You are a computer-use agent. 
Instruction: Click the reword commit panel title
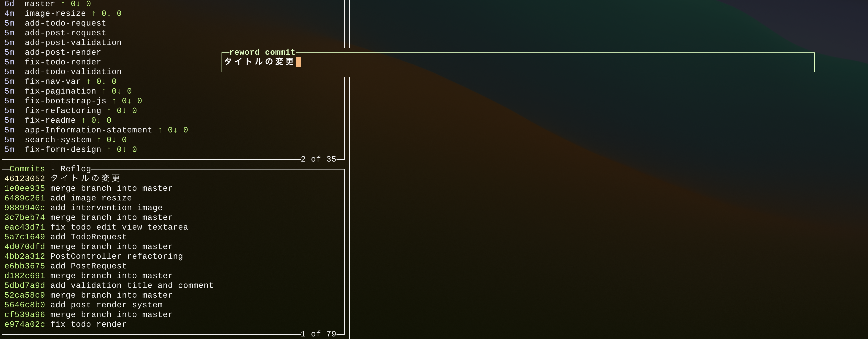coord(262,52)
